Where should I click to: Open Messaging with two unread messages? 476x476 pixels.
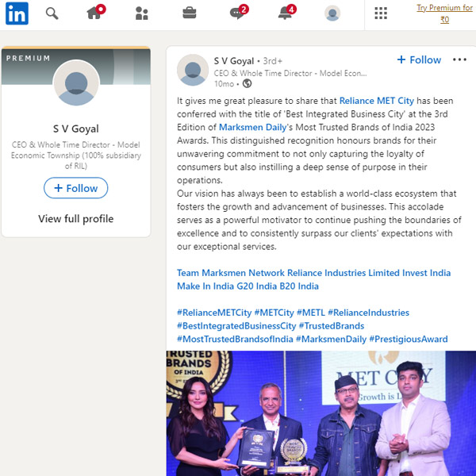click(239, 13)
